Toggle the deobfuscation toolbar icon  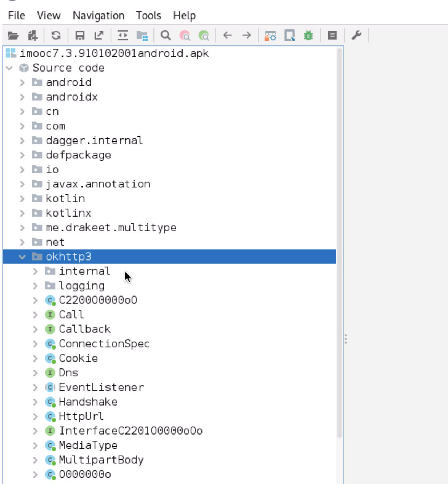pyautogui.click(x=270, y=35)
